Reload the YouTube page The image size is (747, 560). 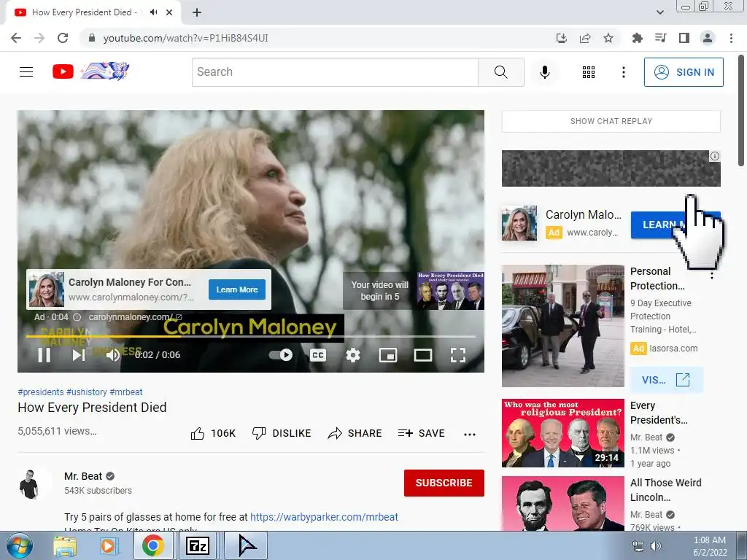tap(63, 38)
